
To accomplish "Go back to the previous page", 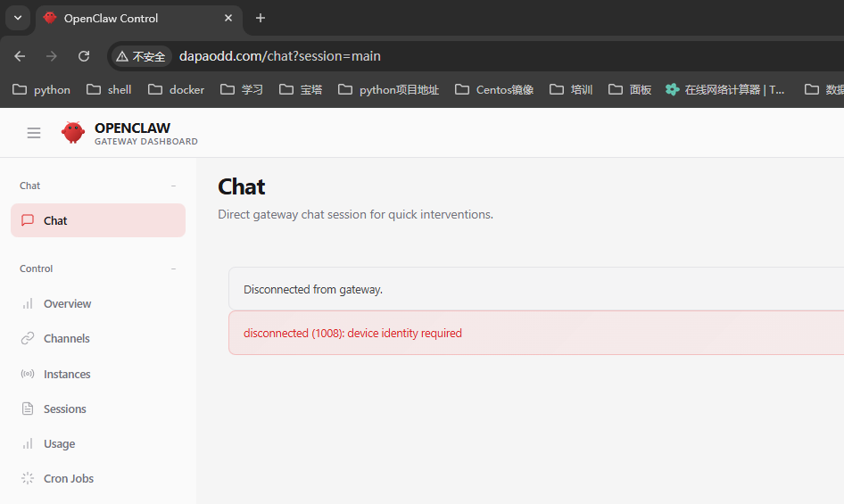I will (20, 56).
